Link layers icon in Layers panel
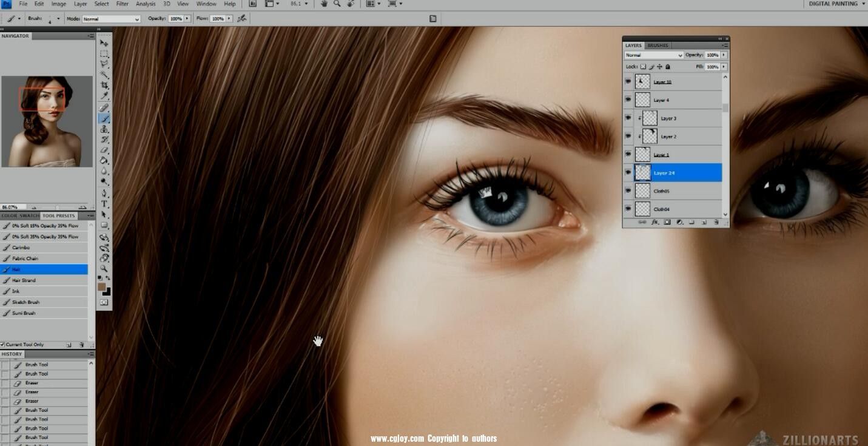Screen dimensions: 868x446 click(642, 222)
